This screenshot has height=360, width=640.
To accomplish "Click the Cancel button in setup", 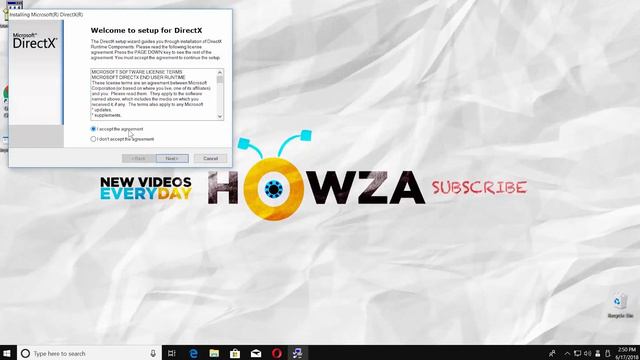I will (211, 158).
